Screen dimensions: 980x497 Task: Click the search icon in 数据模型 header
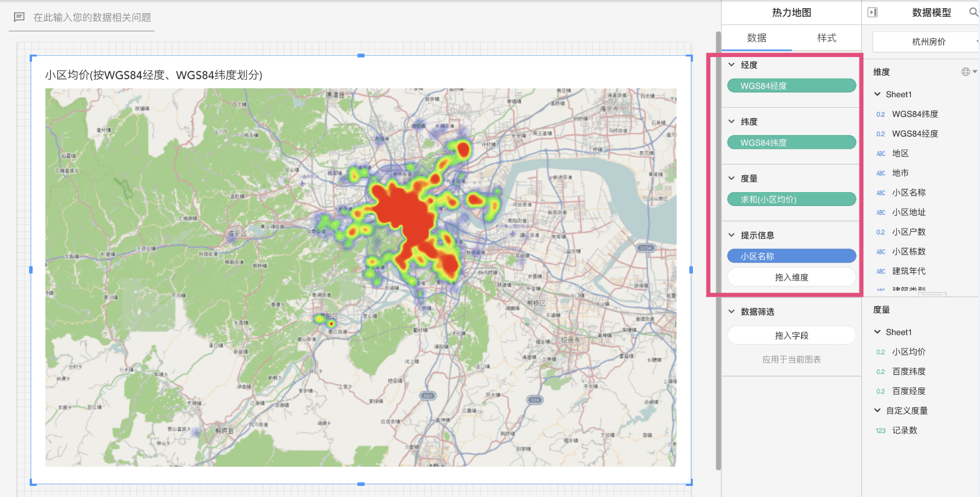(x=973, y=12)
